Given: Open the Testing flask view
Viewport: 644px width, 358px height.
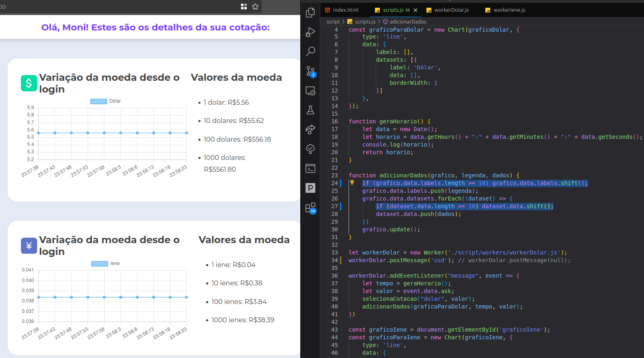Looking at the screenshot, I should [x=310, y=110].
